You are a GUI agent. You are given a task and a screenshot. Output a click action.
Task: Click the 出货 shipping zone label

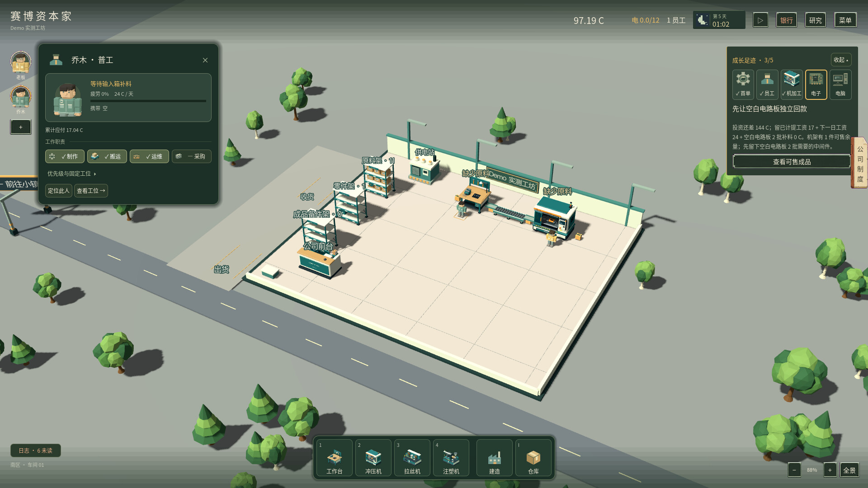(x=222, y=269)
